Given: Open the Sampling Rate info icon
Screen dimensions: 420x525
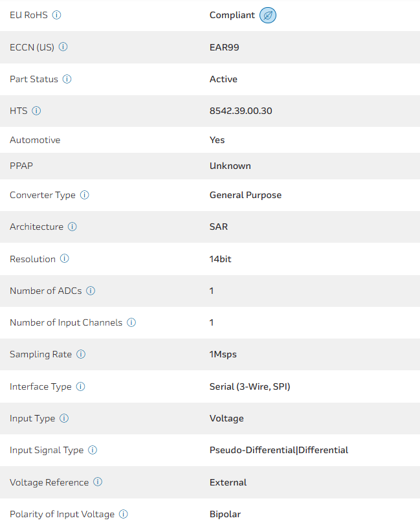Looking at the screenshot, I should coord(81,354).
